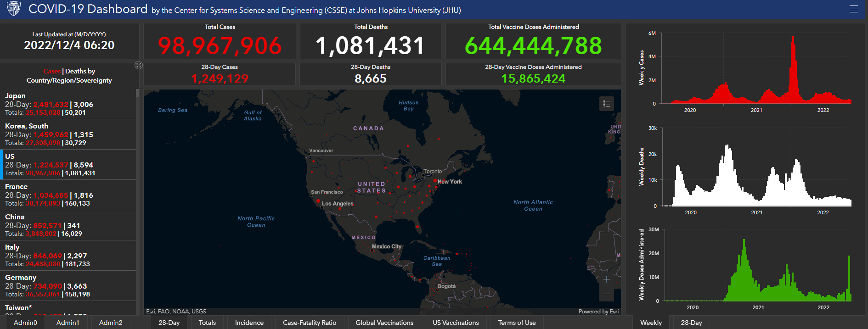Screen dimensions: 868x329
Task: Switch to Admin2 tab
Action: coord(111,323)
